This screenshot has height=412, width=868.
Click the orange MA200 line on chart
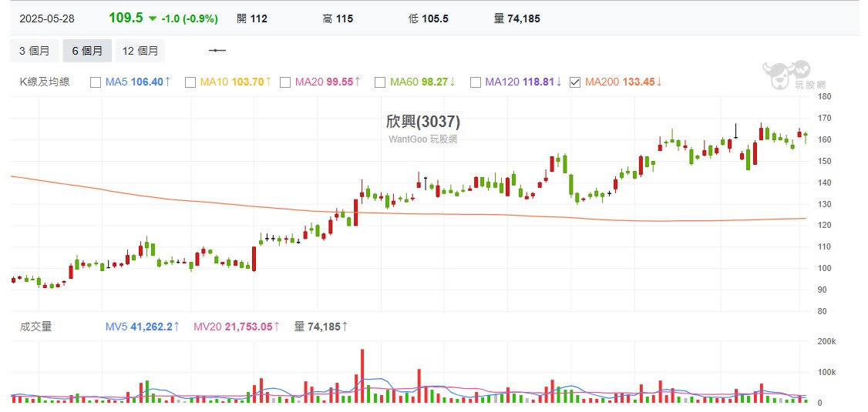pyautogui.click(x=463, y=214)
